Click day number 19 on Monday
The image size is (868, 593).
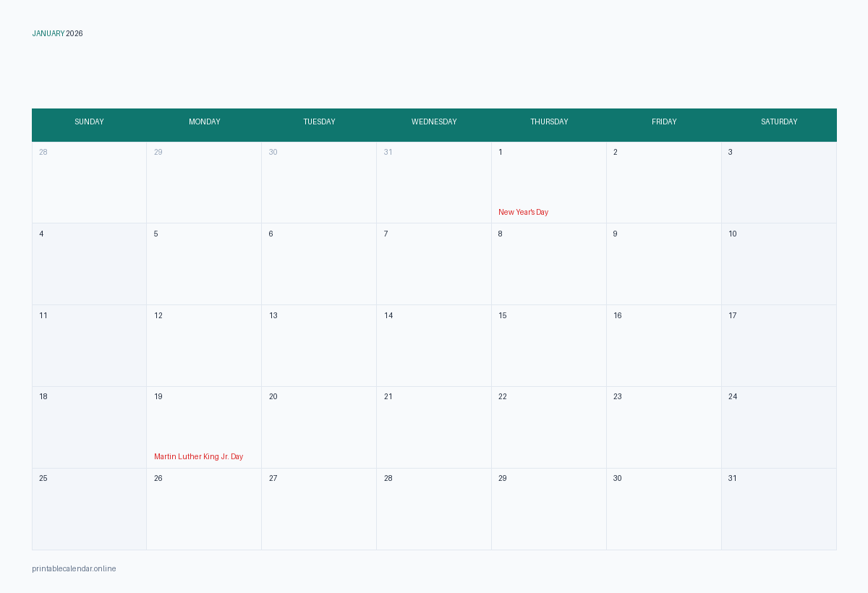coord(158,396)
